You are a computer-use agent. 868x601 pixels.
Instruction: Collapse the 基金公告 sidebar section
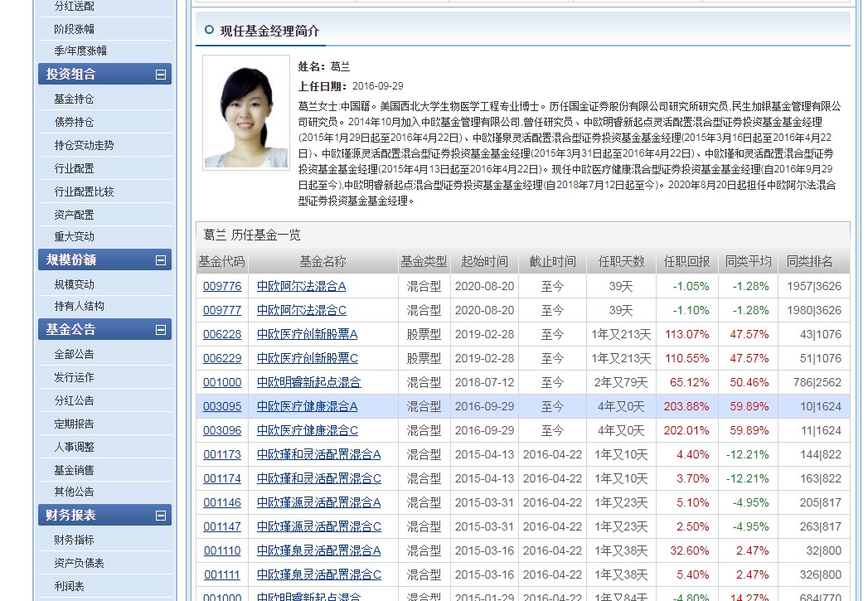[161, 330]
